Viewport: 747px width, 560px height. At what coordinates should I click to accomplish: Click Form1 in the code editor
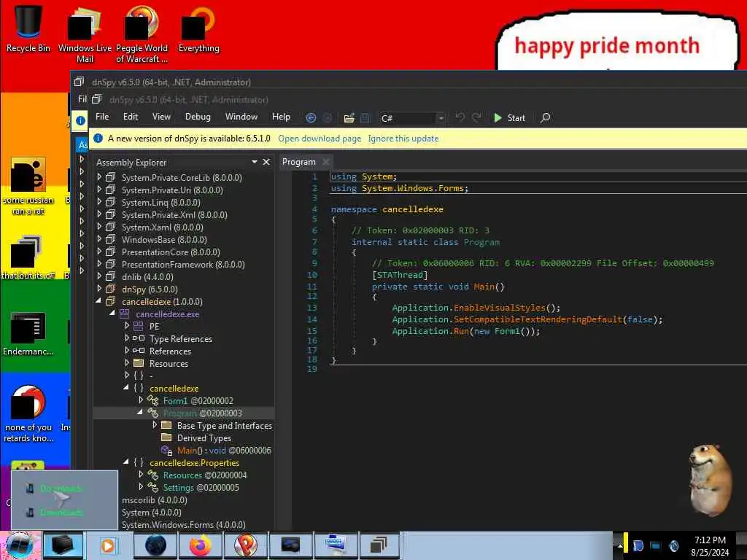click(x=507, y=331)
